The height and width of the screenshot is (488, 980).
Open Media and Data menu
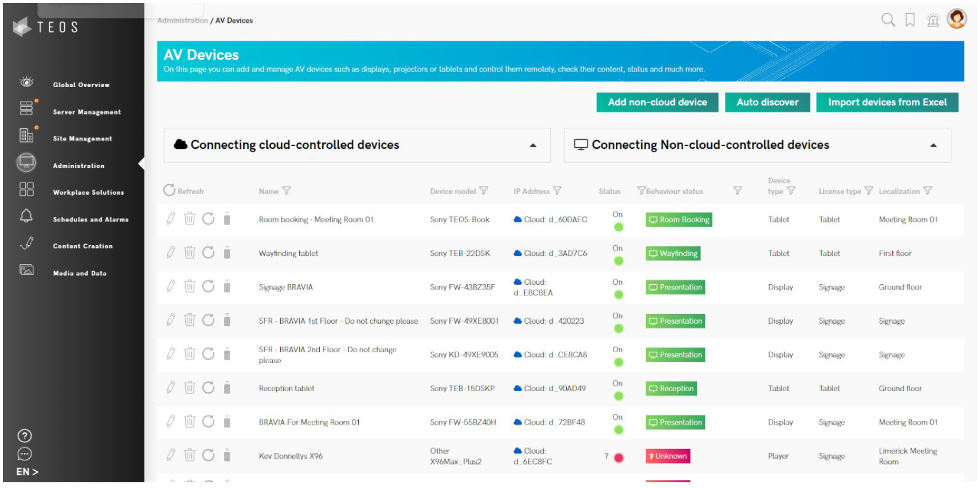point(80,273)
